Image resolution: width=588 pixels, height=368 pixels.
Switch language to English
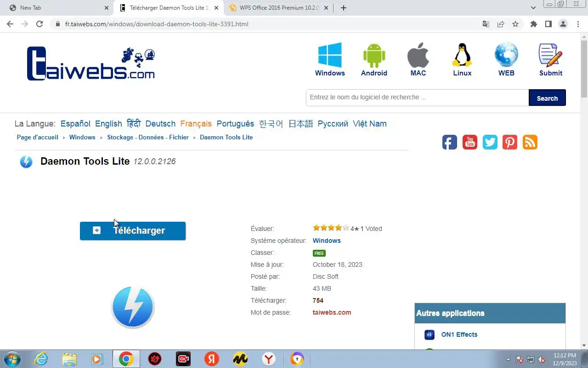pyautogui.click(x=108, y=124)
